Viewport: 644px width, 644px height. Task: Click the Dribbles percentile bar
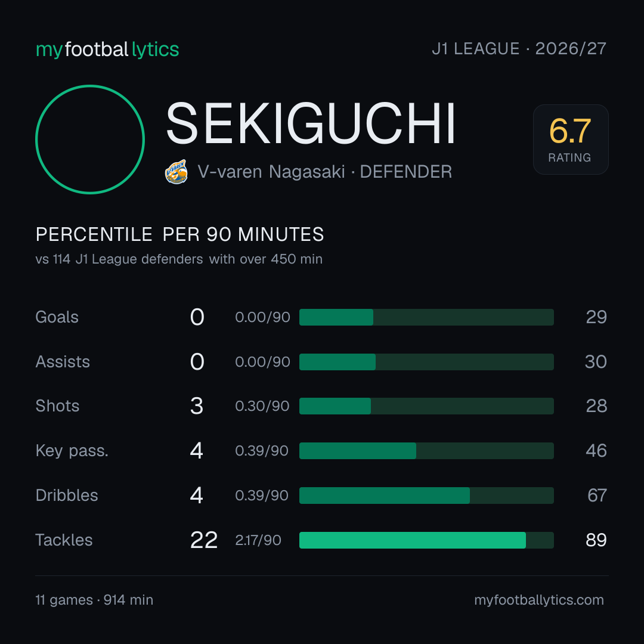coord(426,496)
